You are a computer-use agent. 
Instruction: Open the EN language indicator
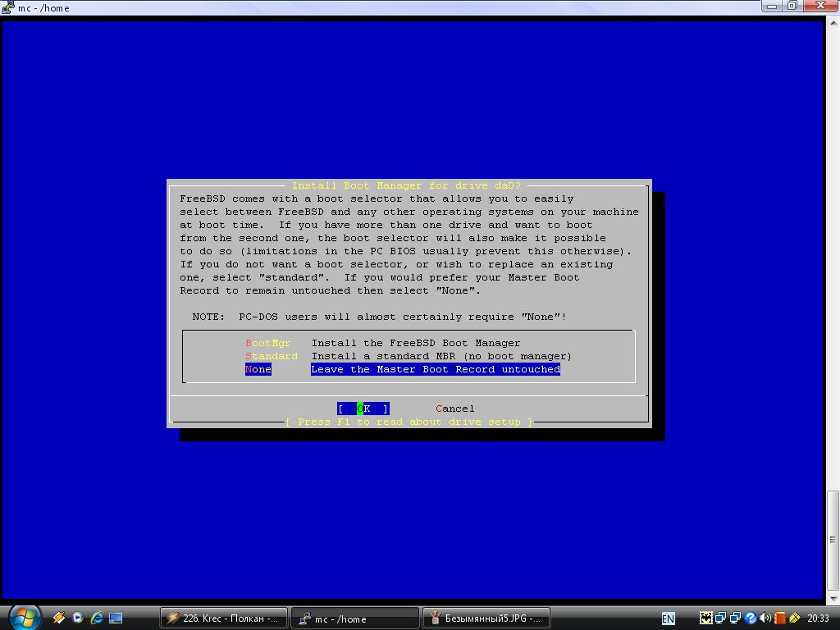click(669, 619)
